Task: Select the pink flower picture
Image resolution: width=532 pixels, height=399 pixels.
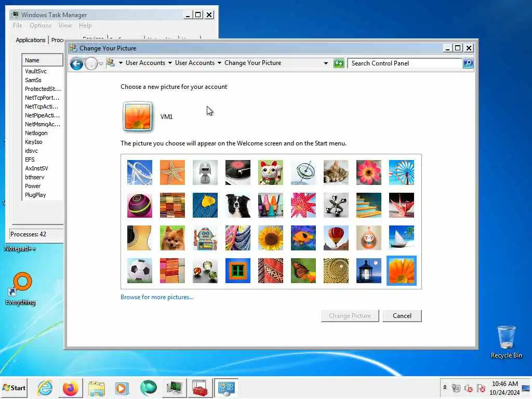Action: (x=369, y=172)
